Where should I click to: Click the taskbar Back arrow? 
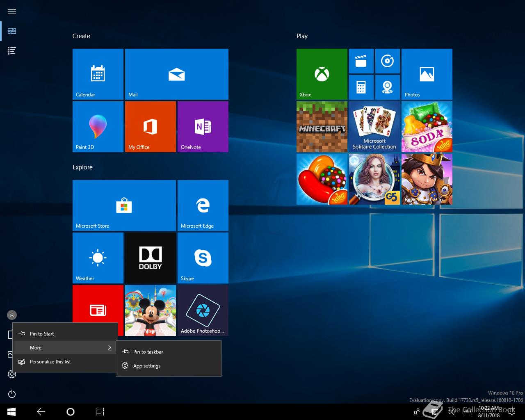(41, 412)
